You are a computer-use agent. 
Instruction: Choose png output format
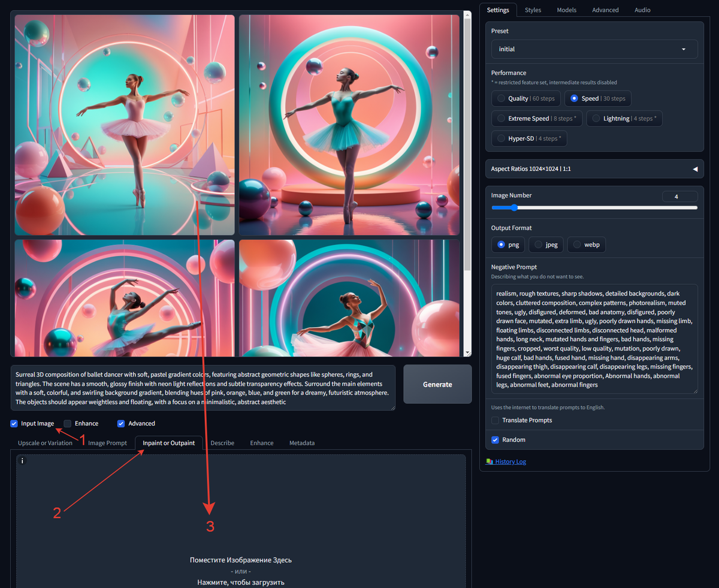pos(508,245)
